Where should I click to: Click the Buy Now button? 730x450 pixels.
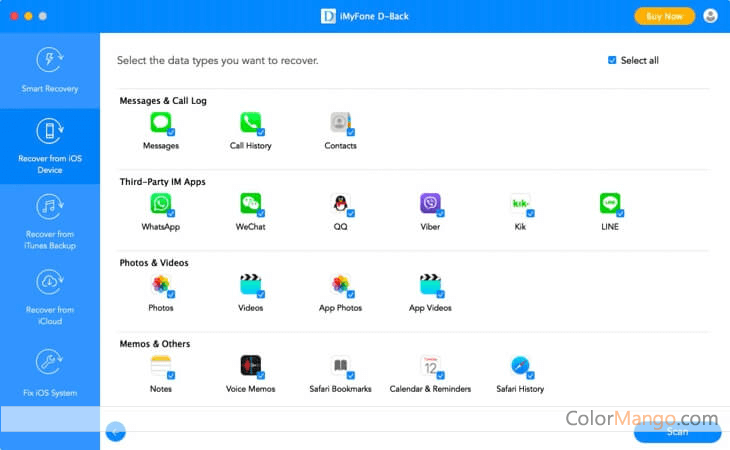pos(664,16)
